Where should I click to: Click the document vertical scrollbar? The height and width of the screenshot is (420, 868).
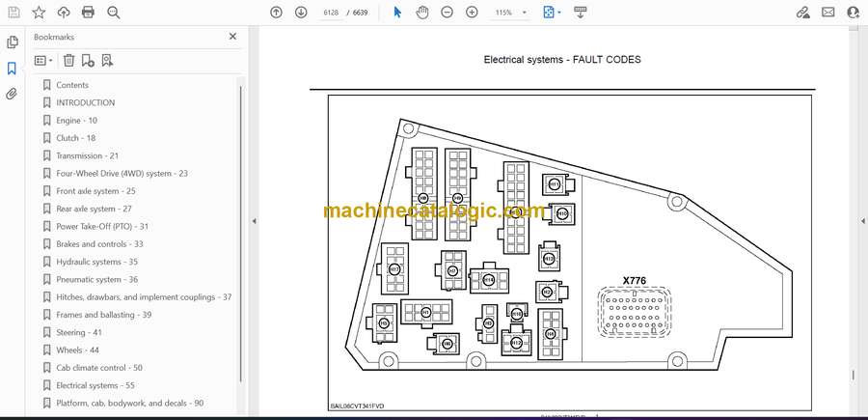point(854,376)
